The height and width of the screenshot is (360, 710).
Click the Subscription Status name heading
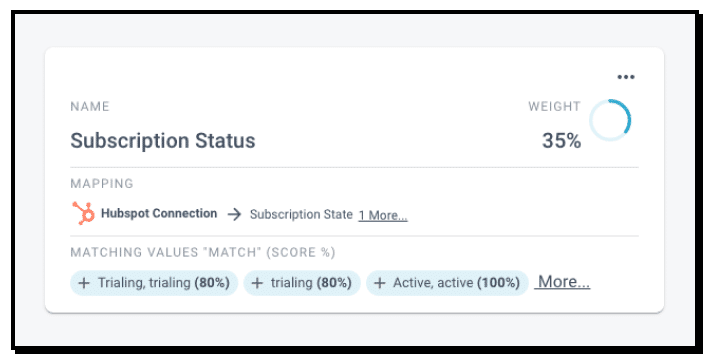click(163, 141)
